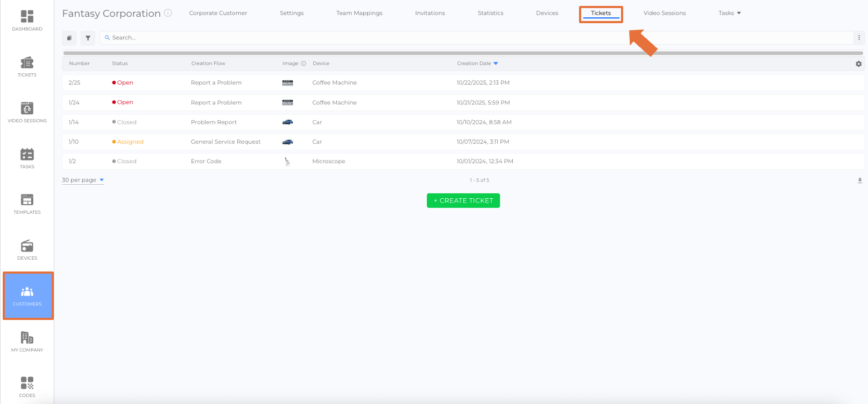Click the download export icon

[x=859, y=180]
